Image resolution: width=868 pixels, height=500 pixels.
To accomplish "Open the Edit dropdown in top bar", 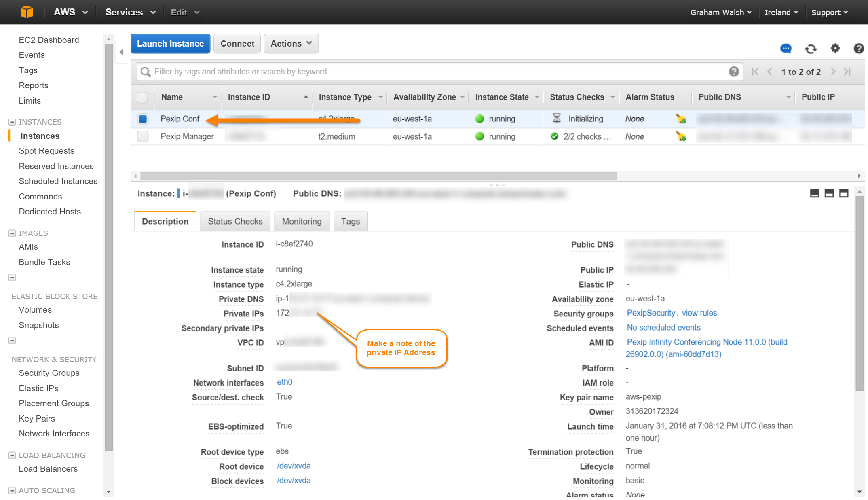I will click(185, 12).
